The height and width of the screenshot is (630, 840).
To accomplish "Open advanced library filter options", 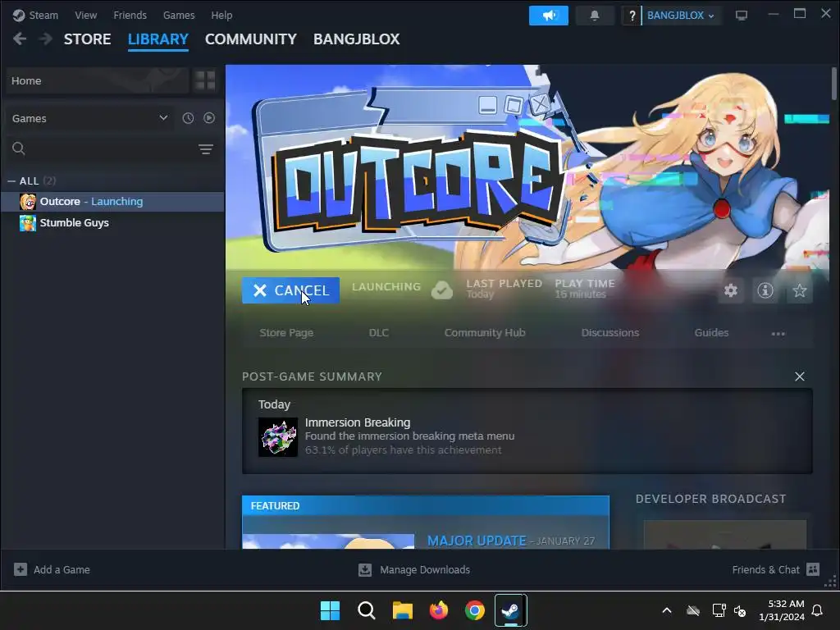I will [x=206, y=149].
